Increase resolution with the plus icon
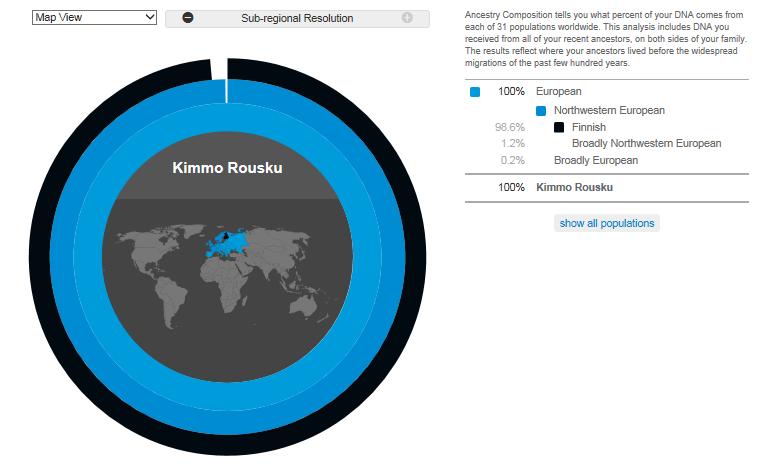This screenshot has width=764, height=464. pyautogui.click(x=407, y=18)
